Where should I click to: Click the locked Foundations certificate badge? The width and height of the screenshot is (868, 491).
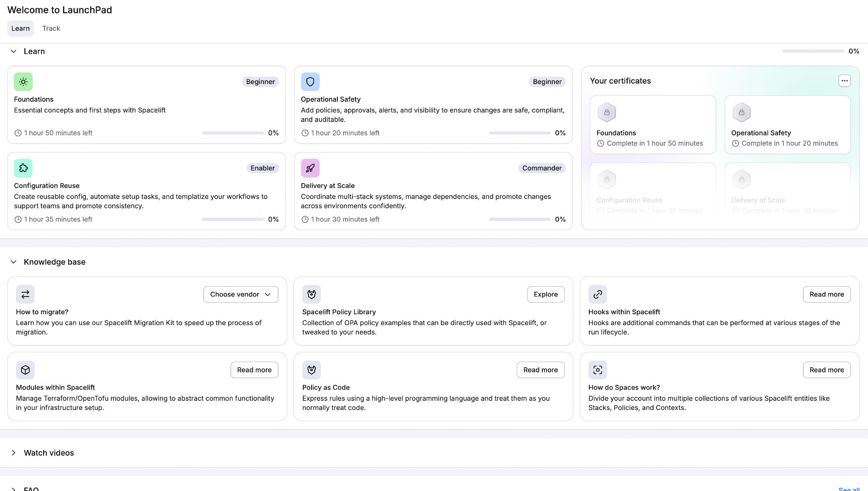607,113
